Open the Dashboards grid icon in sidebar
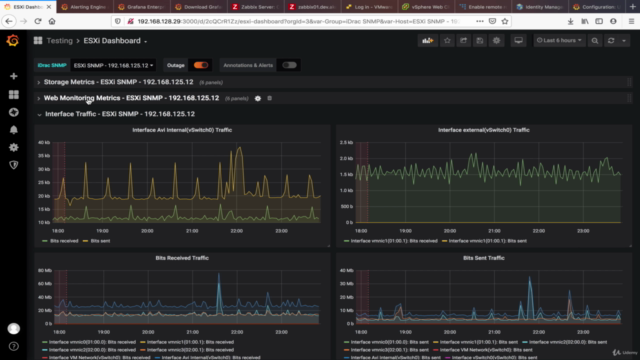 (x=13, y=95)
